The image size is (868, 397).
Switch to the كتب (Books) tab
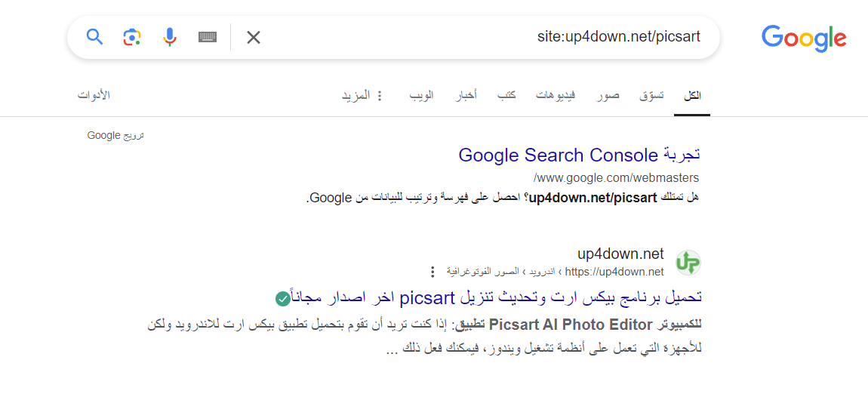click(x=506, y=96)
